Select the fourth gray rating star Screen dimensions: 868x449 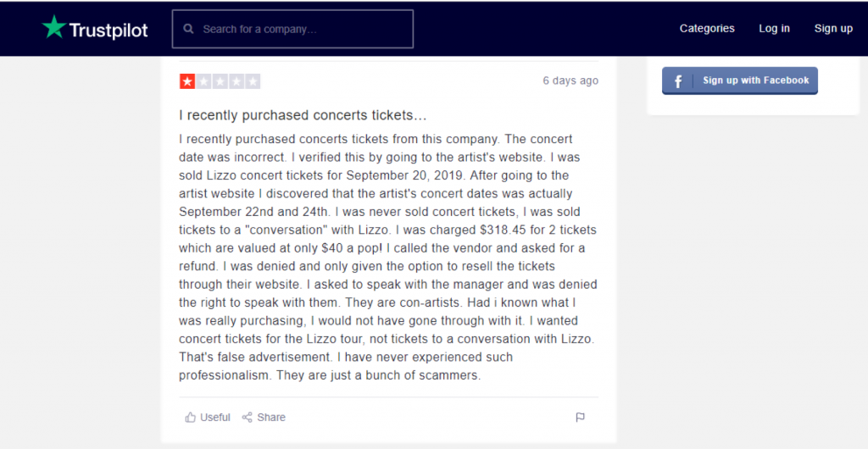(237, 82)
